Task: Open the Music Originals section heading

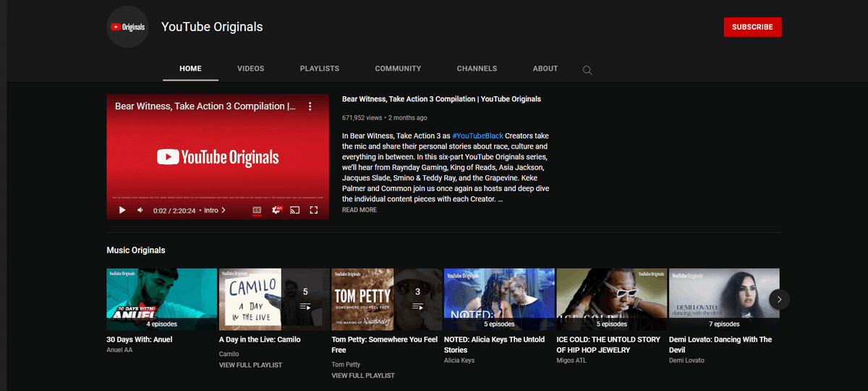Action: coord(136,251)
